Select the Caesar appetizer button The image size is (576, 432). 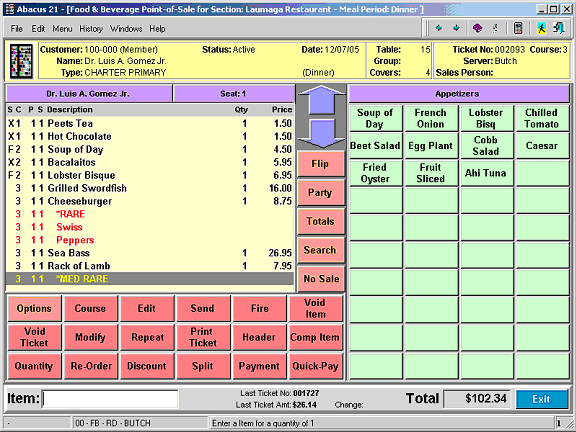pyautogui.click(x=542, y=146)
